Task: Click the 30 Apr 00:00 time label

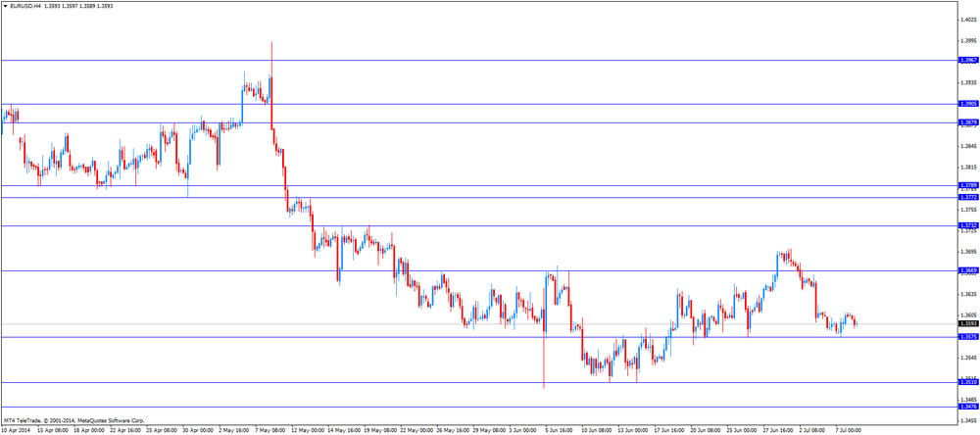Action: point(198,431)
